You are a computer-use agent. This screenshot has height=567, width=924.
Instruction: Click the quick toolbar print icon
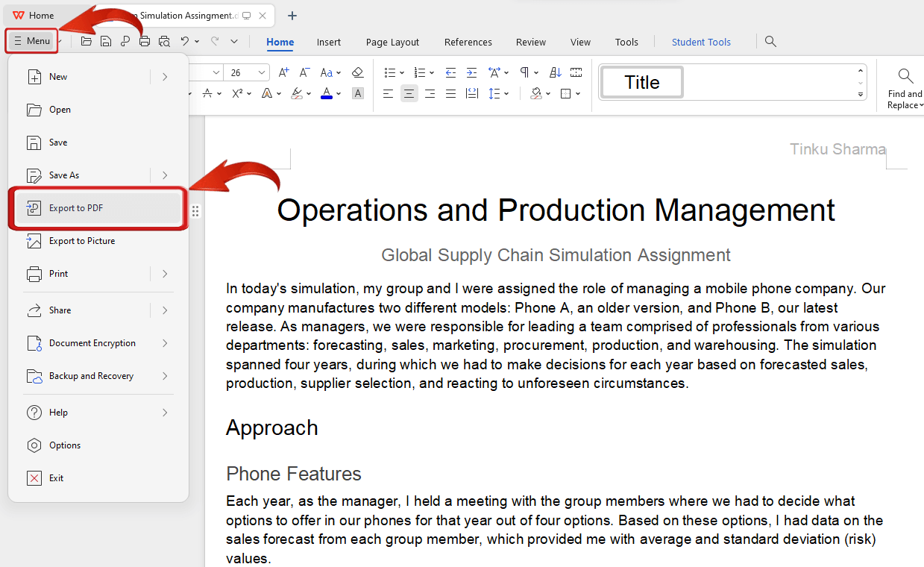click(x=145, y=42)
